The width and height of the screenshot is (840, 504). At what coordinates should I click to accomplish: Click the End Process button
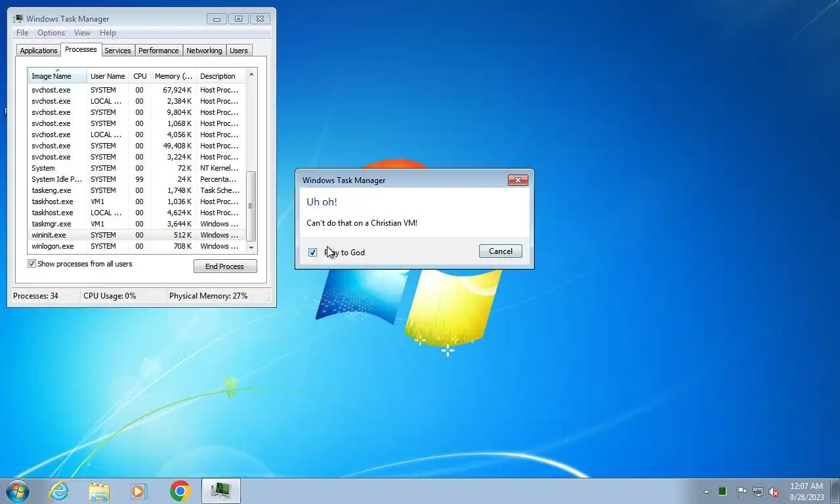225,266
